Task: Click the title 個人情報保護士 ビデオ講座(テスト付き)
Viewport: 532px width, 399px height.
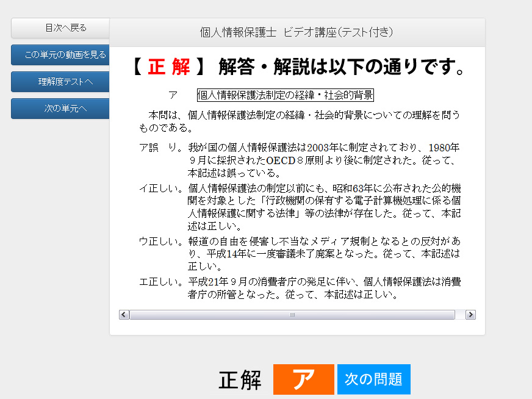Action: tap(297, 32)
